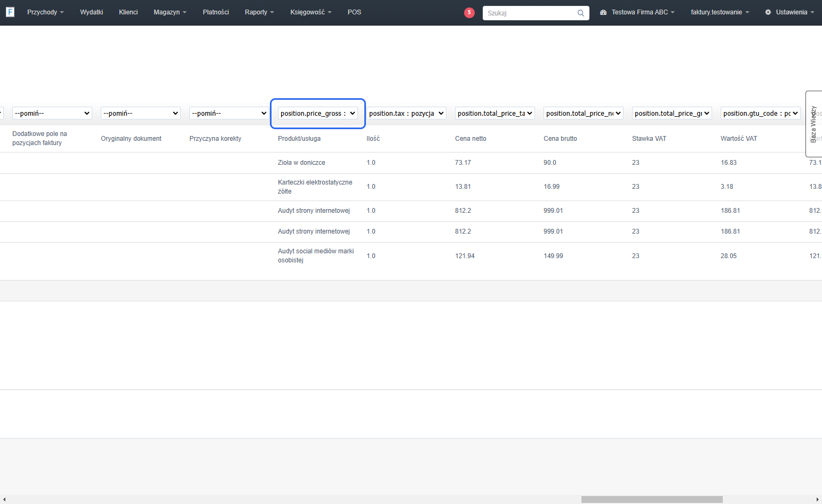
Task: Open the Wydatki page
Action: coord(91,12)
